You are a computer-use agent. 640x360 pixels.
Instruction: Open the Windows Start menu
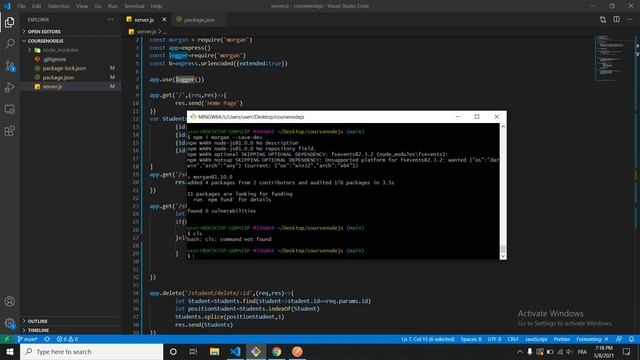pyautogui.click(x=10, y=352)
